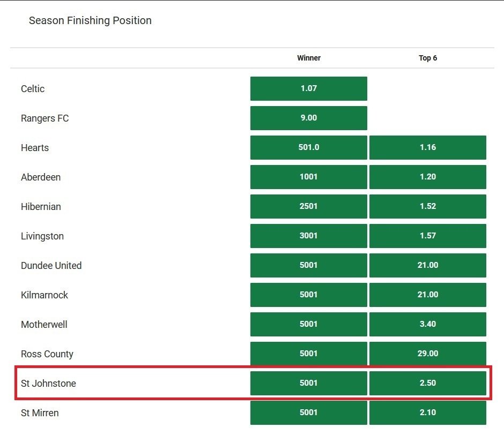Click Ross County Top 6 odds 29.00
This screenshot has width=504, height=435.
tap(427, 354)
